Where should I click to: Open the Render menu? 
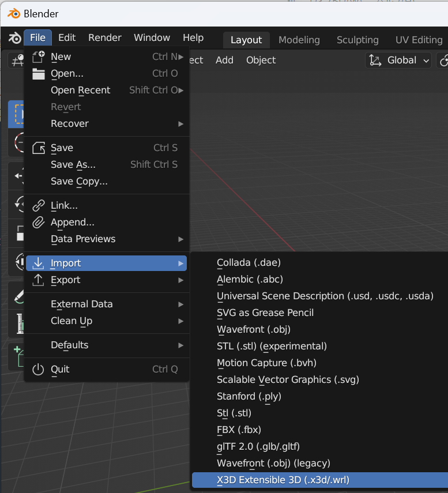click(105, 37)
